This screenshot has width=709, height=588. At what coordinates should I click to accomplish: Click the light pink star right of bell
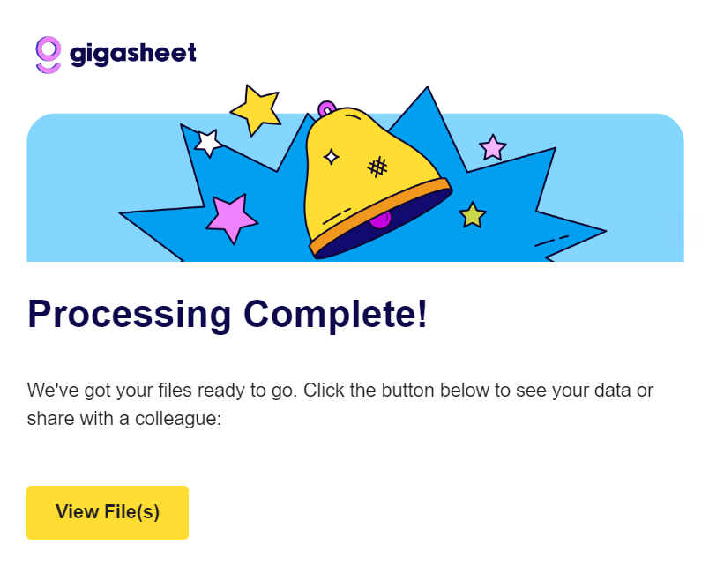[x=492, y=147]
